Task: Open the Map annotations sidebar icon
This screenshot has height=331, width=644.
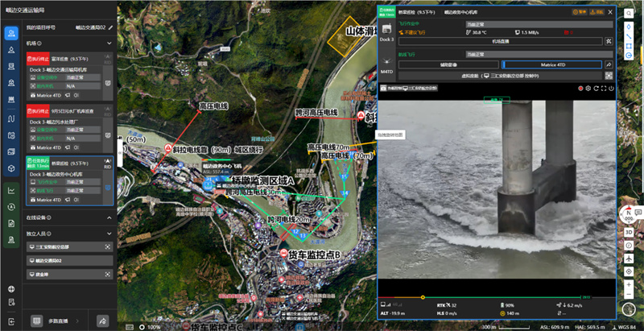Action: tap(11, 82)
